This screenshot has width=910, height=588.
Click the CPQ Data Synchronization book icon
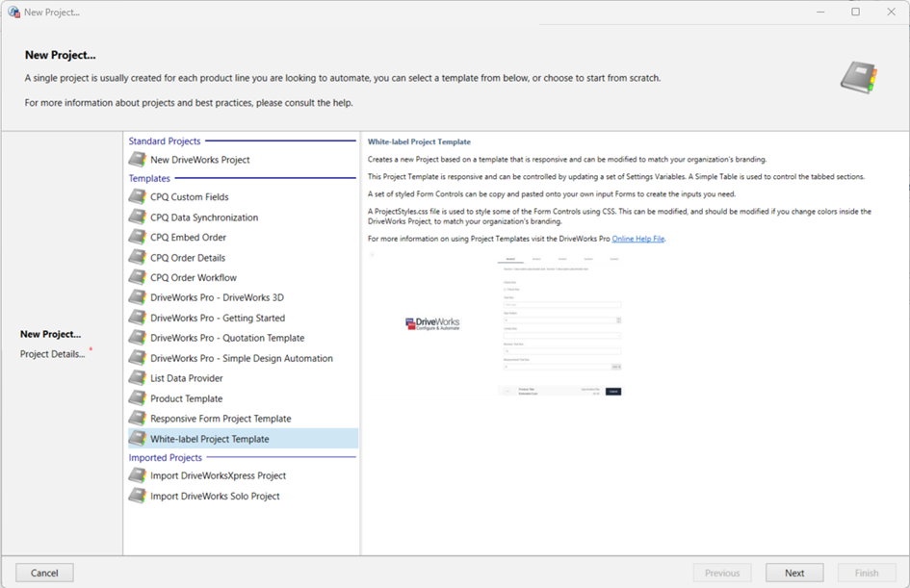(x=138, y=217)
